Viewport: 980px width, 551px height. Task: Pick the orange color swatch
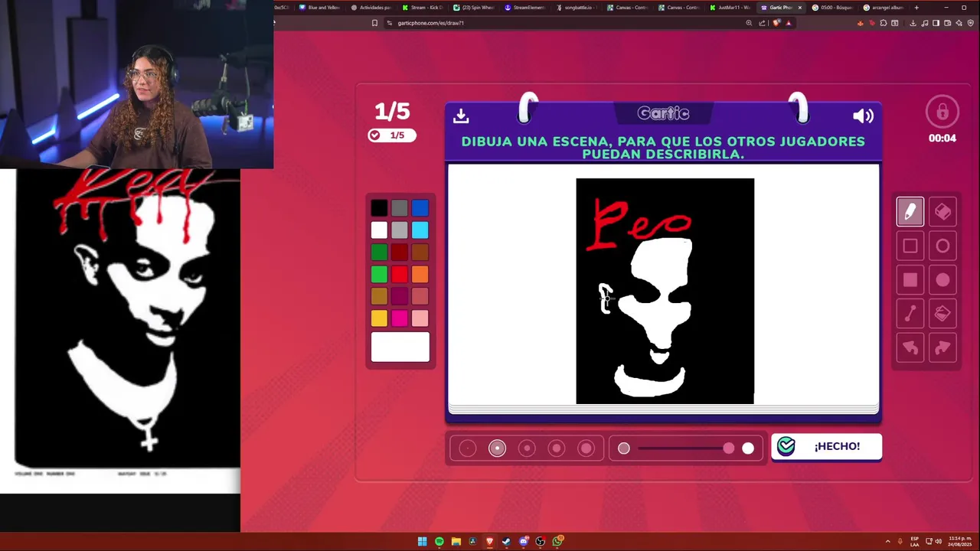[x=420, y=274]
